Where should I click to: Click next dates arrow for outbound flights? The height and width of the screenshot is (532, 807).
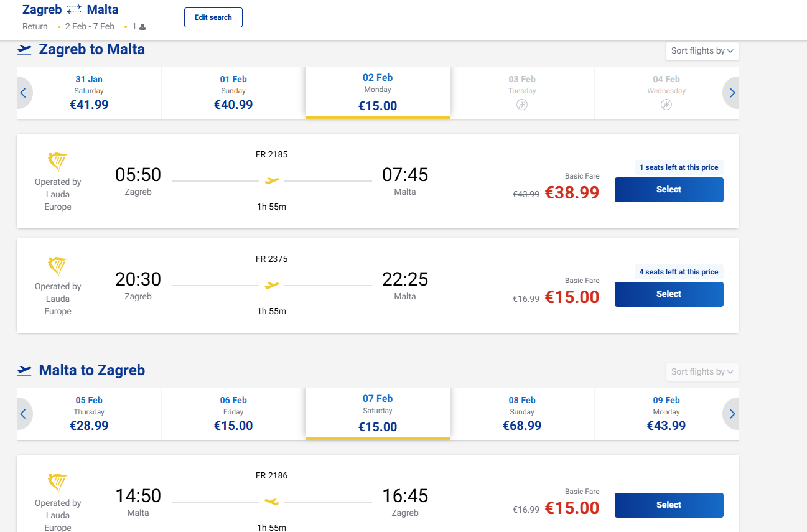[732, 93]
